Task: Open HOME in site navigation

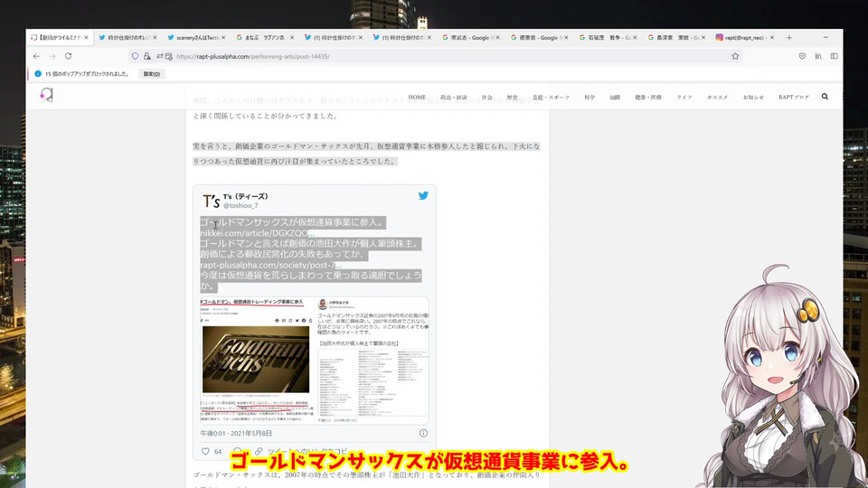Action: [x=417, y=97]
